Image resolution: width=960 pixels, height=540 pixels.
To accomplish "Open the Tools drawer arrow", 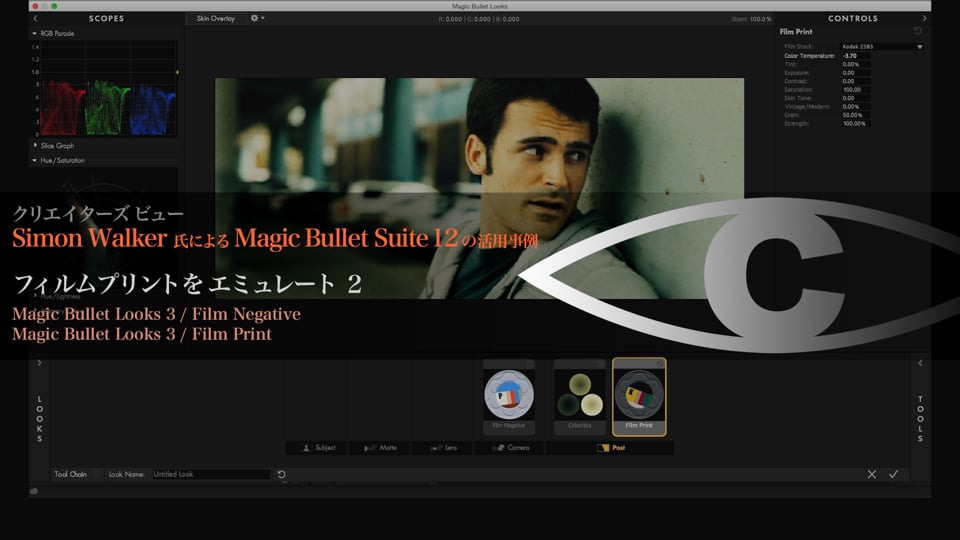I will pos(920,363).
